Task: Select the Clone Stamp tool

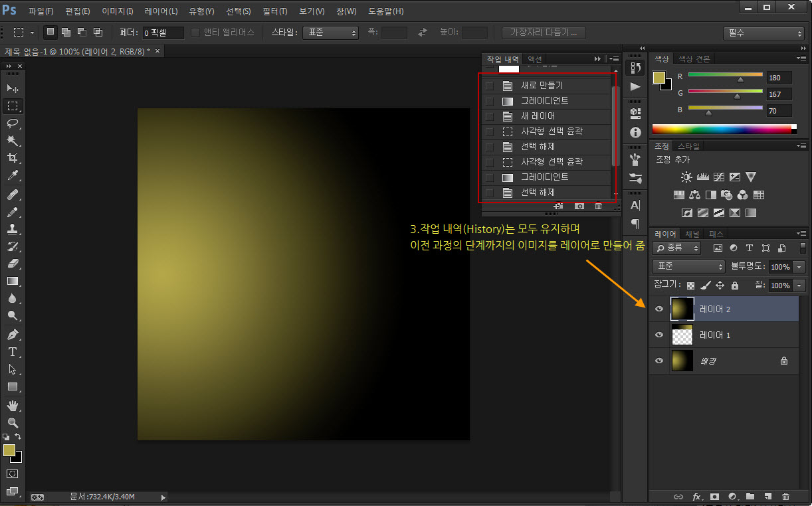Action: tap(13, 229)
